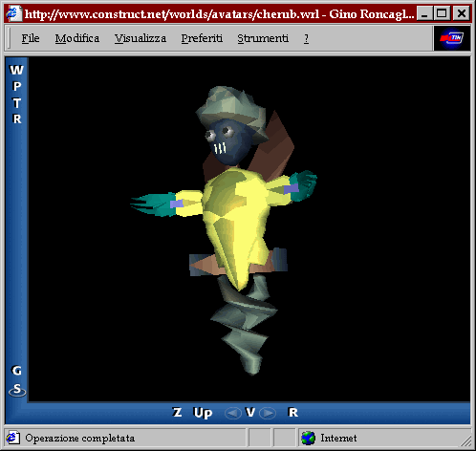
Task: Click the R (restore) bottom bar button
Action: click(x=293, y=413)
